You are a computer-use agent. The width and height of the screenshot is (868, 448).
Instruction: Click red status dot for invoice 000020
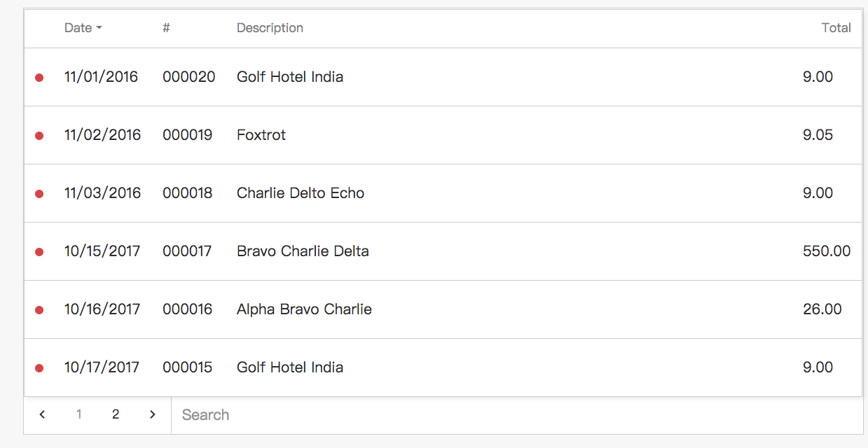point(39,78)
